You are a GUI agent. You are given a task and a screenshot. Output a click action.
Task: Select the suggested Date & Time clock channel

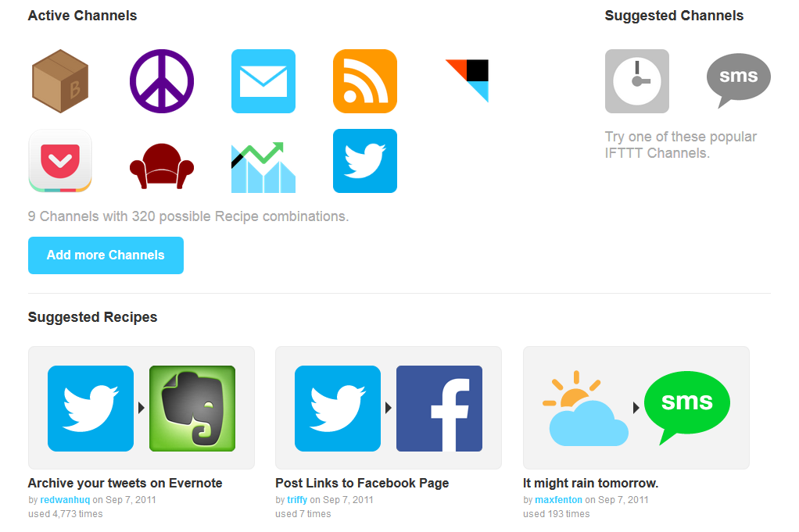coord(637,81)
